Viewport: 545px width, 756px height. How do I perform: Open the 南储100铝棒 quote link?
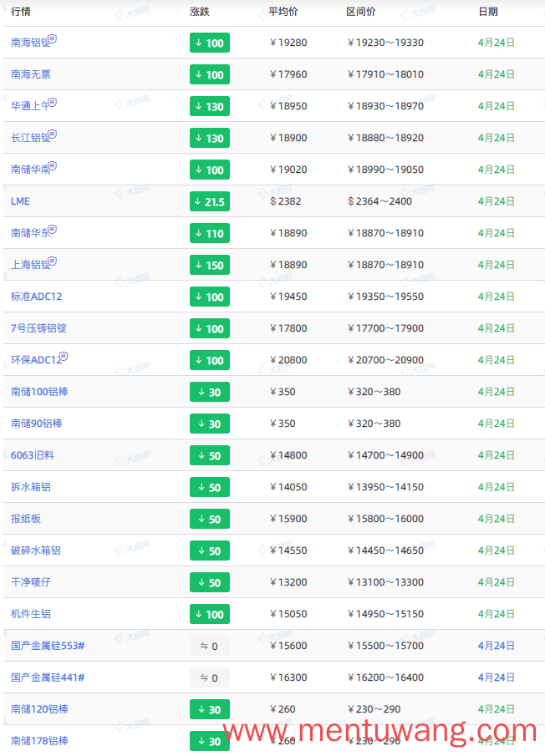[39, 392]
